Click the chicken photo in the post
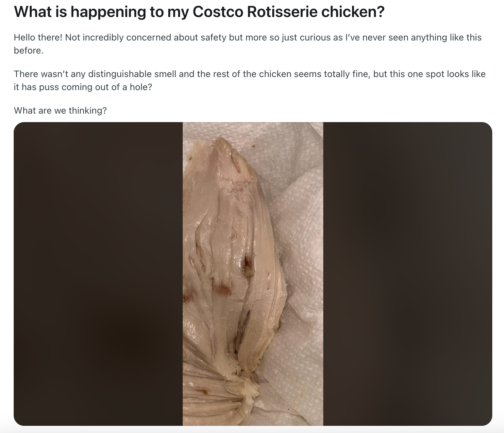Viewport: 504px width, 433px height. pos(253,274)
